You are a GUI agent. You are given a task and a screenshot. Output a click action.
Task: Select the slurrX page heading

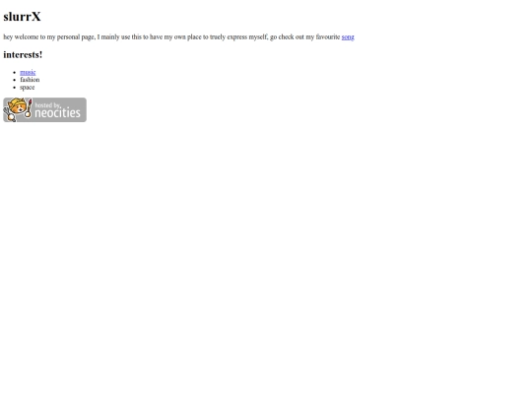point(22,17)
